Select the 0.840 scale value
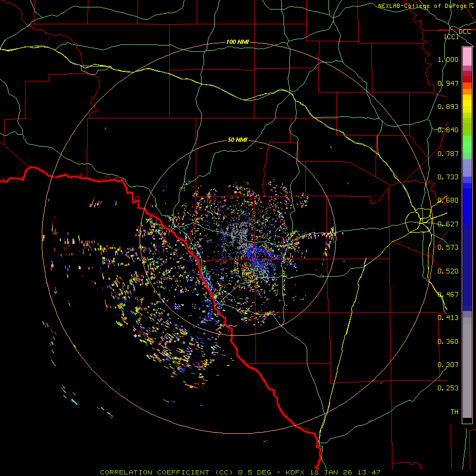Screen dimensions: 476x476 pyautogui.click(x=448, y=130)
